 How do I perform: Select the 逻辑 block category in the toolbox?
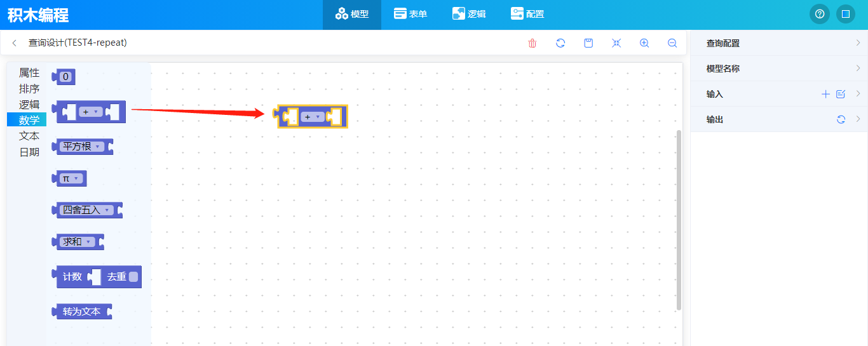point(29,105)
